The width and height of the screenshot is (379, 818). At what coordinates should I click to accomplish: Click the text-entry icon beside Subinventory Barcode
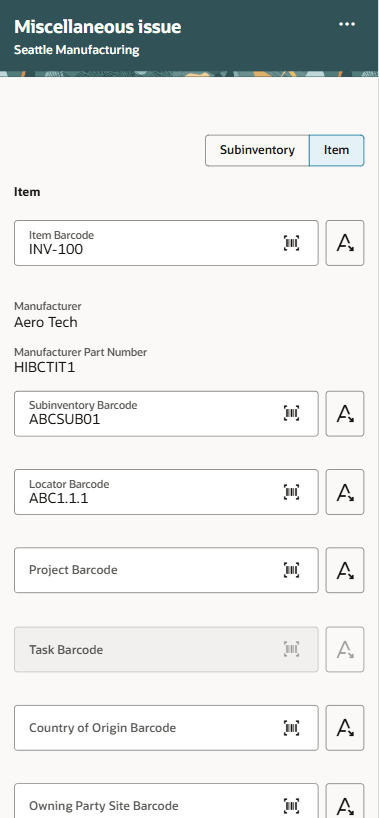[x=345, y=414]
